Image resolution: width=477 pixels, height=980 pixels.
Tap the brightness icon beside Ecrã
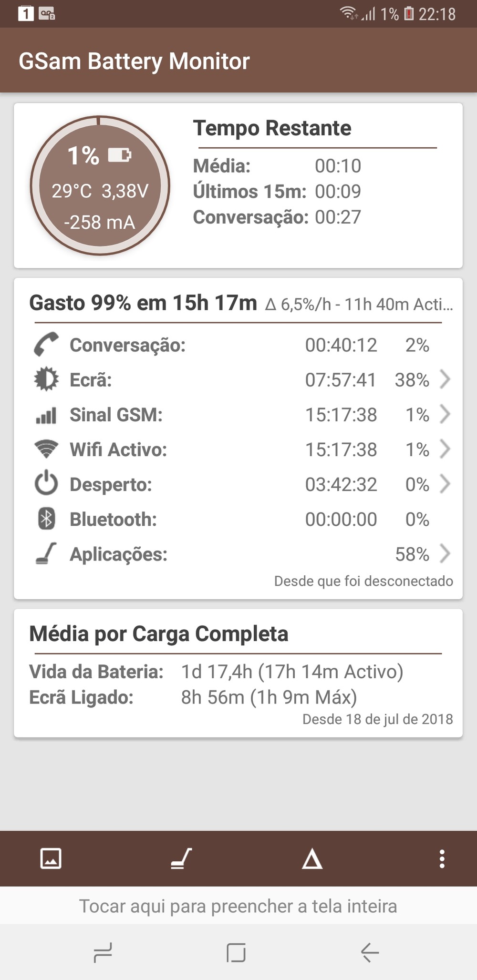[46, 379]
